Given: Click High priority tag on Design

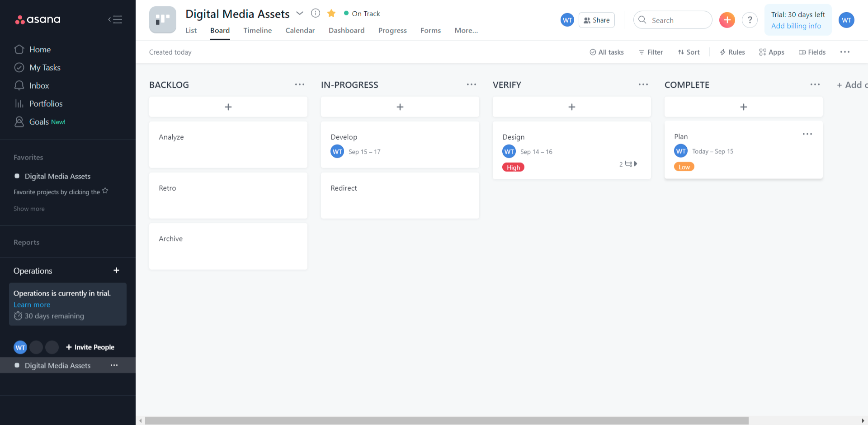Looking at the screenshot, I should (513, 167).
